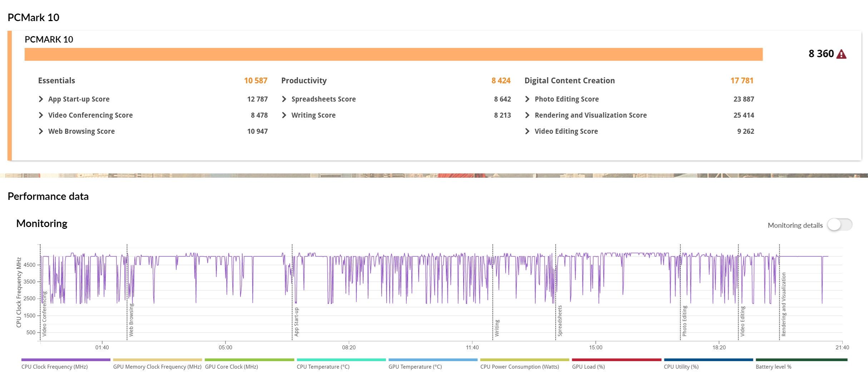The image size is (868, 374).
Task: Toggle the Monitoring details switch
Action: point(839,225)
